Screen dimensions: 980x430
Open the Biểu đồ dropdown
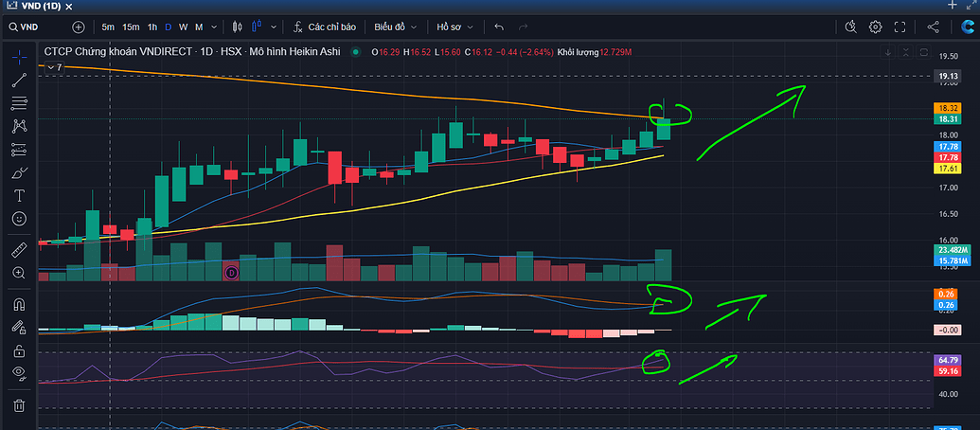pos(395,27)
